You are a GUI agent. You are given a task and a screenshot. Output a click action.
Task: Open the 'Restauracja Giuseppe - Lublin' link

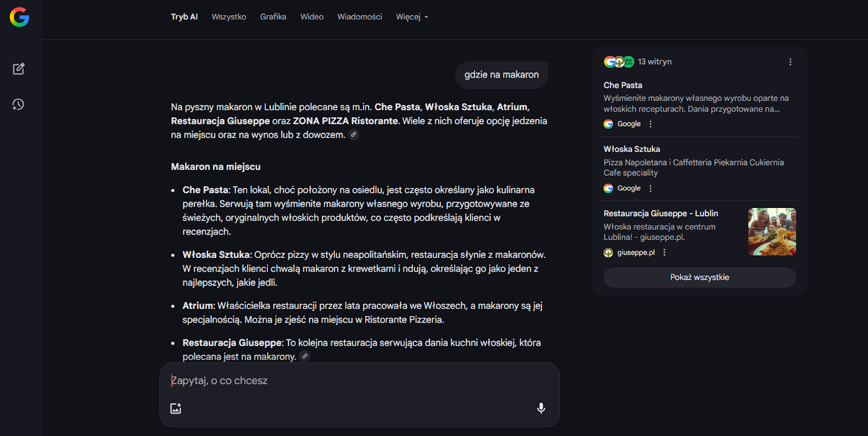(x=660, y=213)
